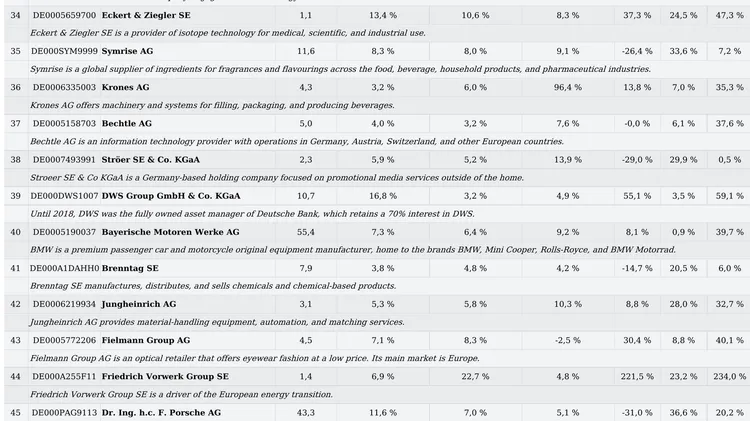The height and width of the screenshot is (421, 750).
Task: Open the Symrise AG entry
Action: click(127, 51)
